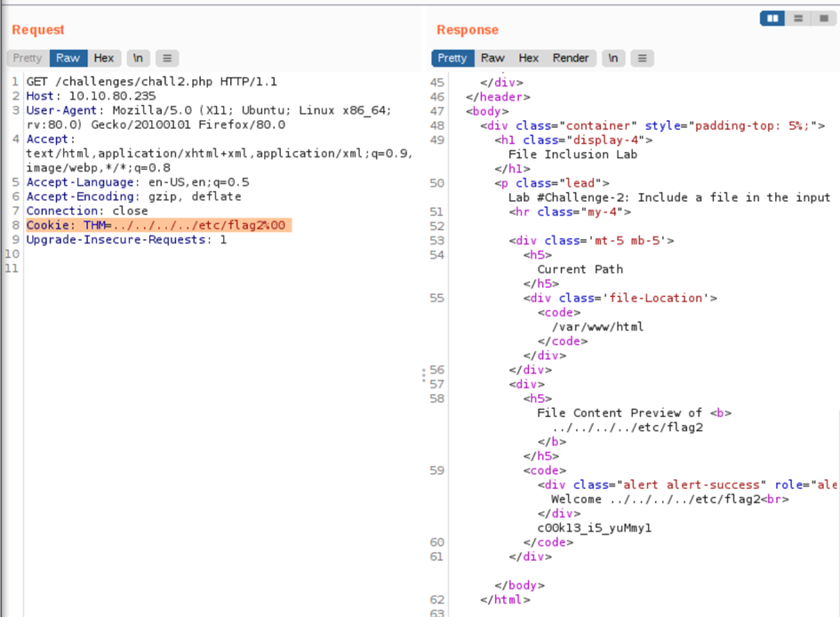The image size is (840, 617).
Task: Open the Hex tab in Request
Action: point(104,58)
